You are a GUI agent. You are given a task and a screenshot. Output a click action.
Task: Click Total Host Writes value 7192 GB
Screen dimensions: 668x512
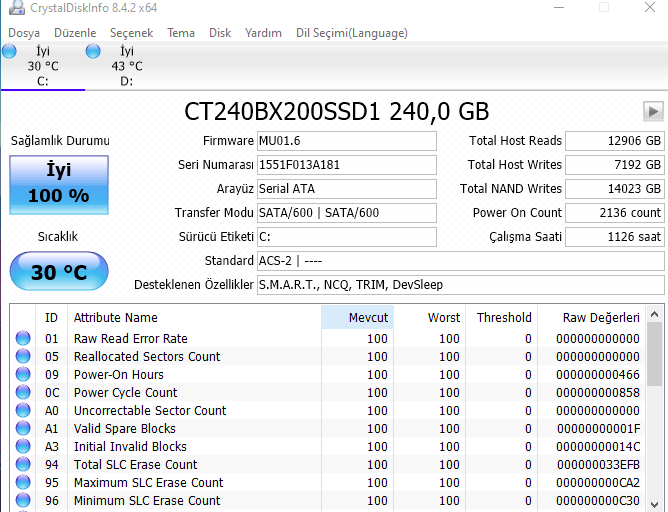point(615,165)
